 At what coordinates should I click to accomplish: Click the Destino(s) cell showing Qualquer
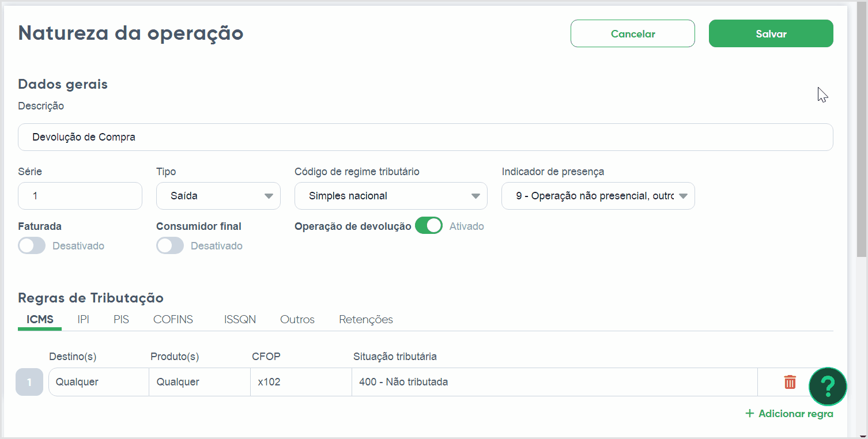[x=99, y=382]
